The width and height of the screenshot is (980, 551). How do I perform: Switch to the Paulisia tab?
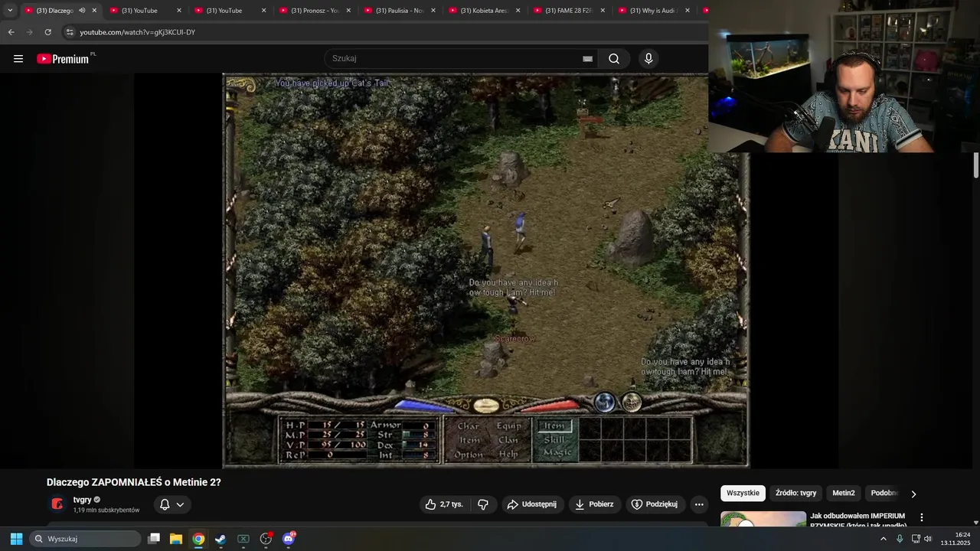[400, 11]
